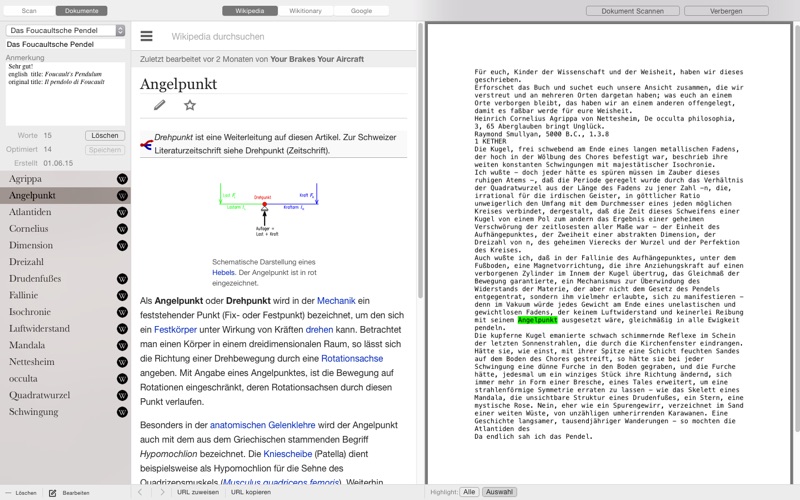800x500 pixels.
Task: Open Wikipedia icon next to Isochronie
Action: [x=122, y=312]
